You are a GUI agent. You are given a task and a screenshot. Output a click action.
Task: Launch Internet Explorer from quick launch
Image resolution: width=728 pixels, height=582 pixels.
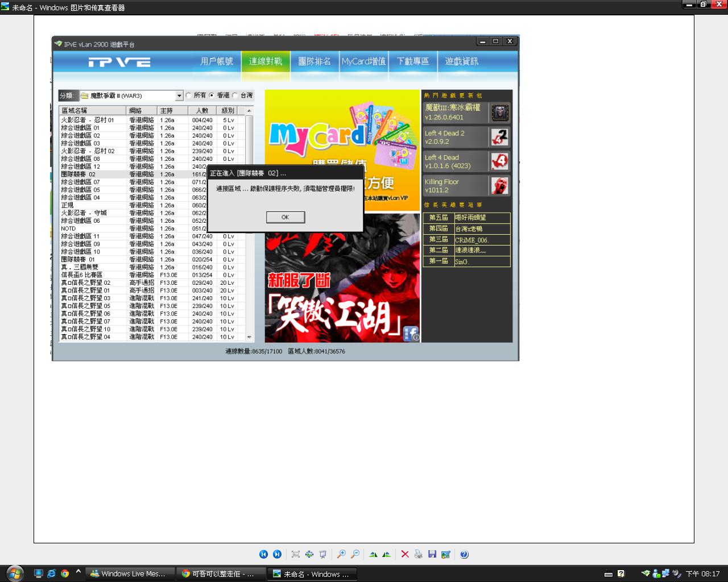tap(52, 573)
